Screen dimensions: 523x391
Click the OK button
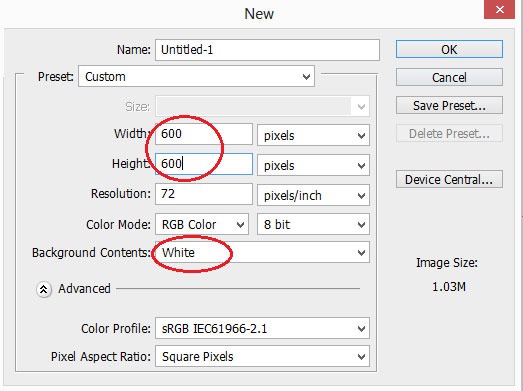tap(449, 49)
